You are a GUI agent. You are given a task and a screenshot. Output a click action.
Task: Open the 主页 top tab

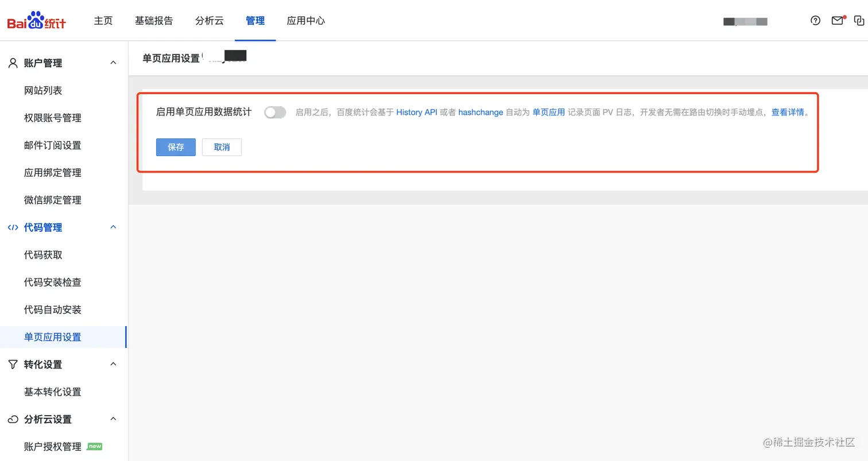(x=103, y=21)
